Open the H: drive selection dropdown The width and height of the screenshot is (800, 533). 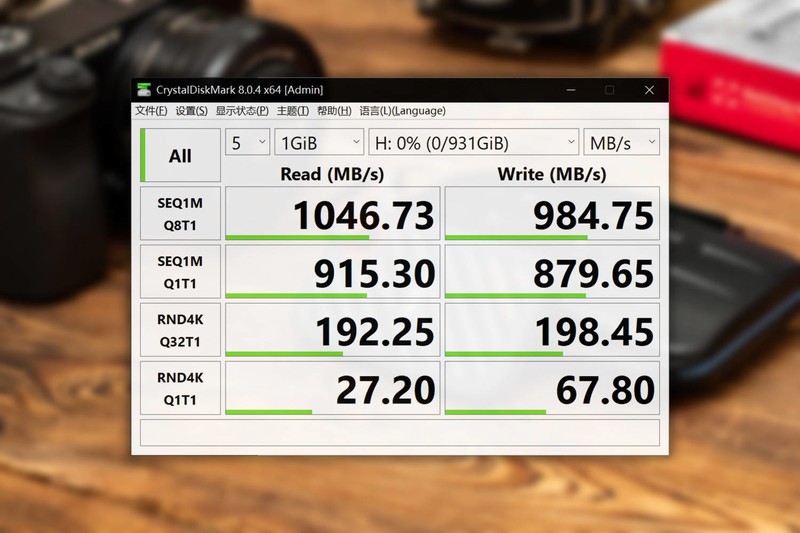[x=473, y=142]
